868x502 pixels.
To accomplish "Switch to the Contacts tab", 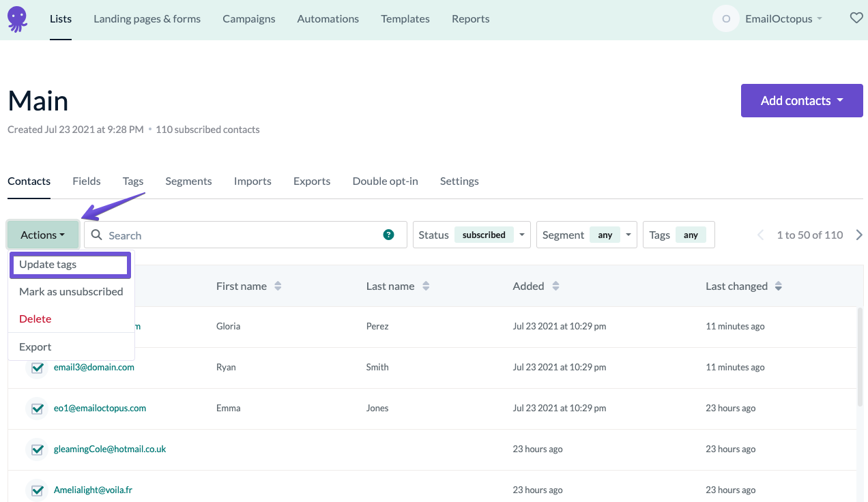I will click(29, 181).
